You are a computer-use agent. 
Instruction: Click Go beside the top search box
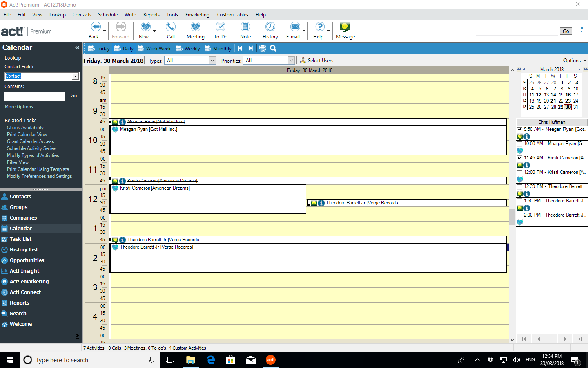tap(566, 31)
